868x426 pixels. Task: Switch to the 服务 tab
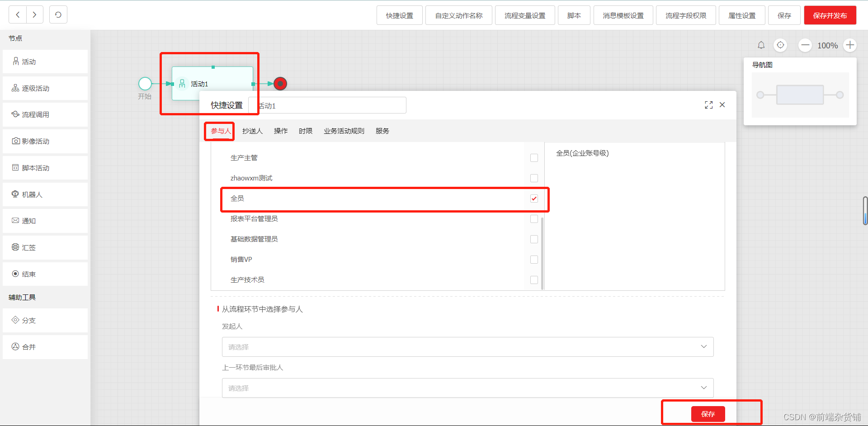click(x=382, y=131)
